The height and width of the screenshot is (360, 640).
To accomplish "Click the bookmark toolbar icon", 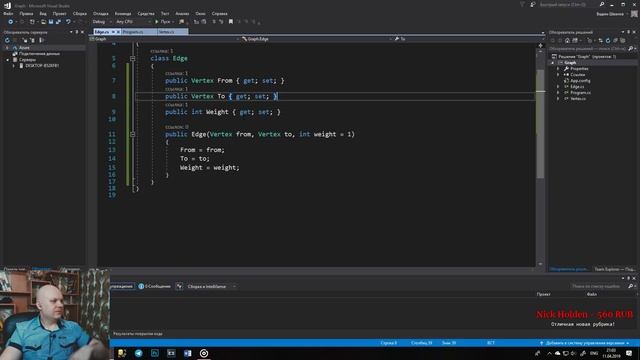I will pyautogui.click(x=231, y=22).
